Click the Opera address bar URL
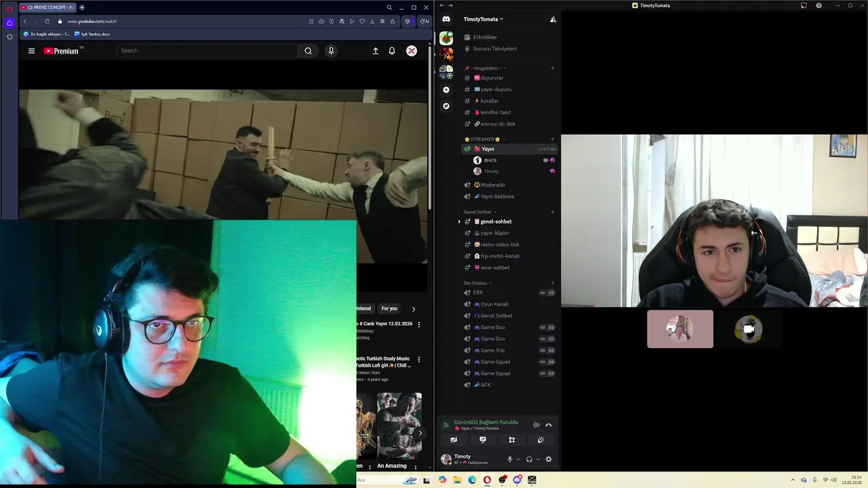 (92, 21)
